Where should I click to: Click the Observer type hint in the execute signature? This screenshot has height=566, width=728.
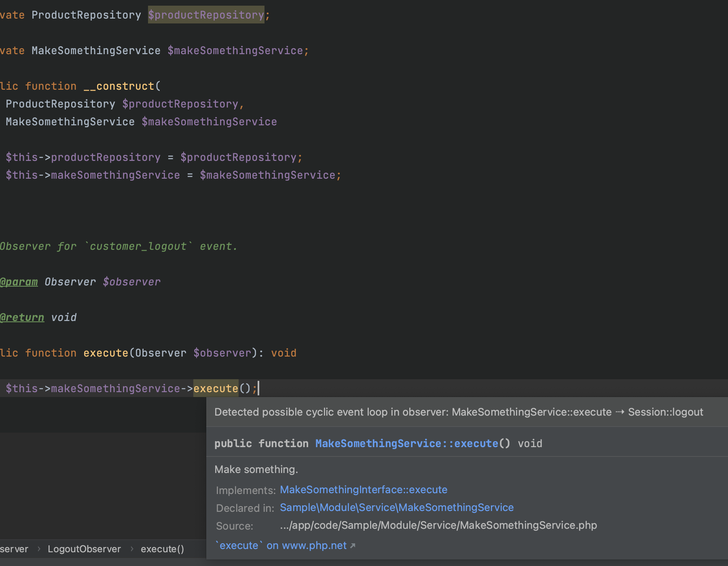click(x=161, y=353)
